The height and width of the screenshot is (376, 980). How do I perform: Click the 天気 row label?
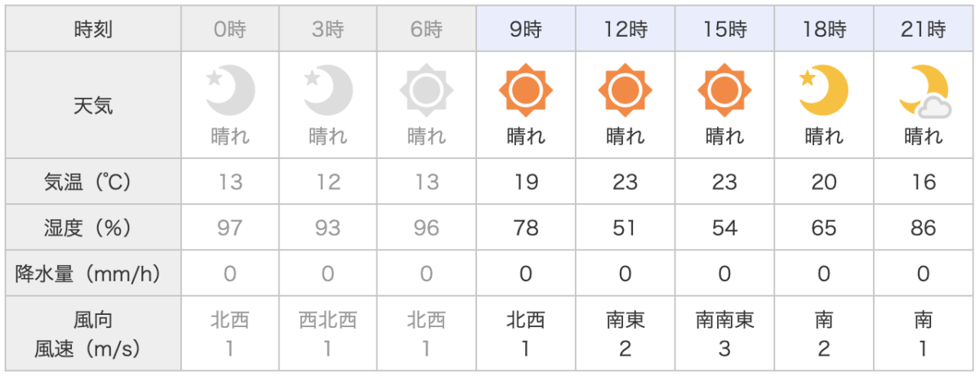coord(93,105)
